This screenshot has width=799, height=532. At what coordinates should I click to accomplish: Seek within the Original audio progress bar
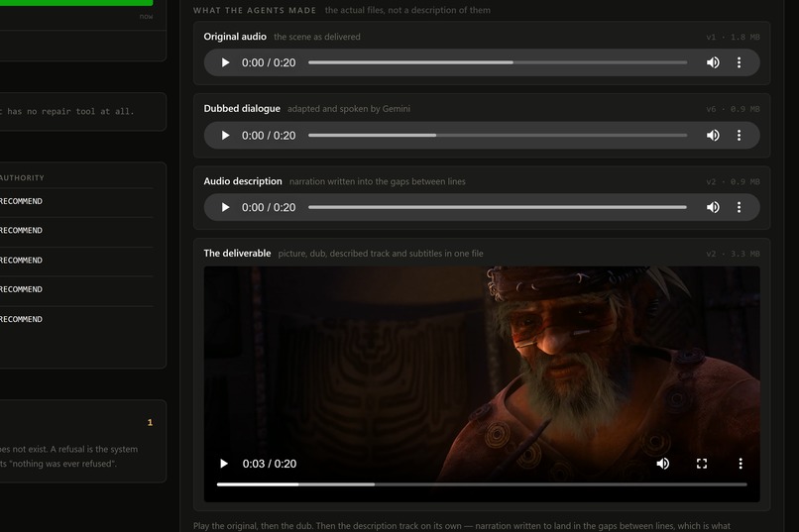pos(498,62)
